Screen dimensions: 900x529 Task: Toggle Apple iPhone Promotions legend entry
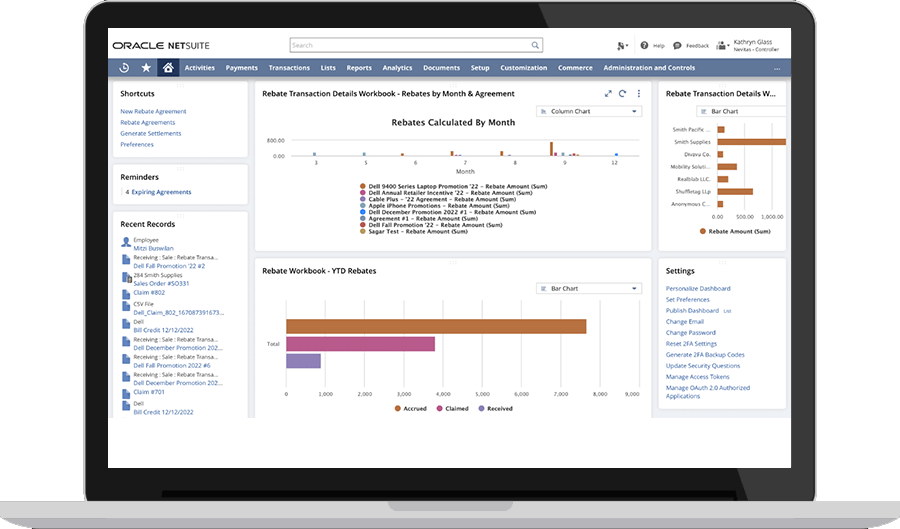coord(435,205)
